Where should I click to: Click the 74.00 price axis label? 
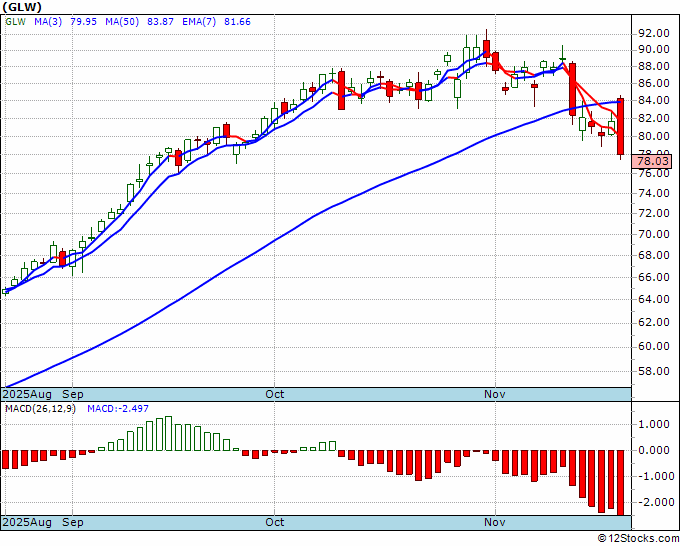[x=654, y=193]
